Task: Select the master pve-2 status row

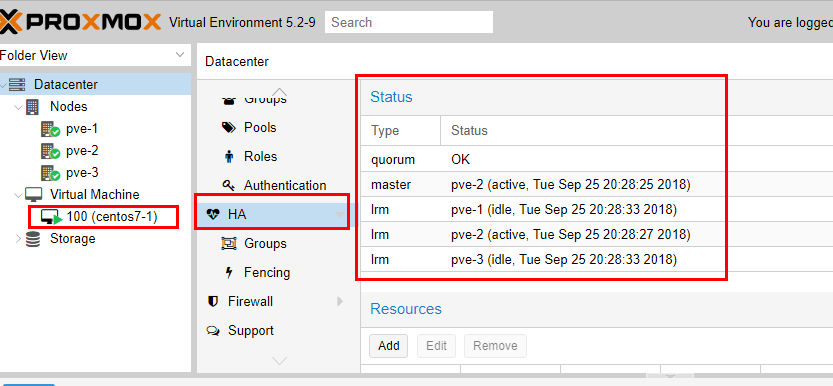Action: [597, 184]
